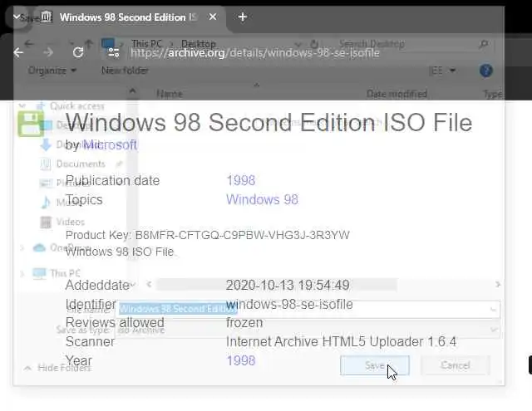532x411 pixels.
Task: Click the File name text field
Action: pos(308,309)
